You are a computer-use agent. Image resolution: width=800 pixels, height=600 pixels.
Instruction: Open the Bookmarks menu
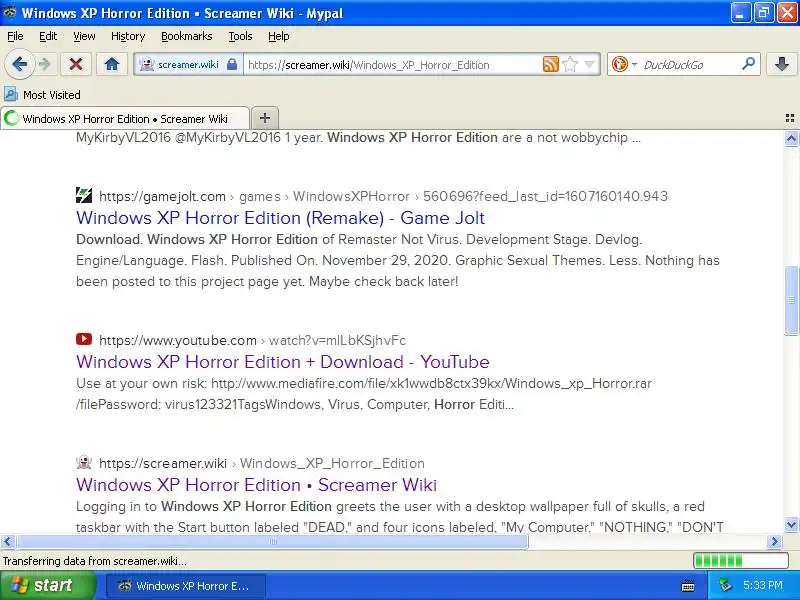pyautogui.click(x=186, y=36)
